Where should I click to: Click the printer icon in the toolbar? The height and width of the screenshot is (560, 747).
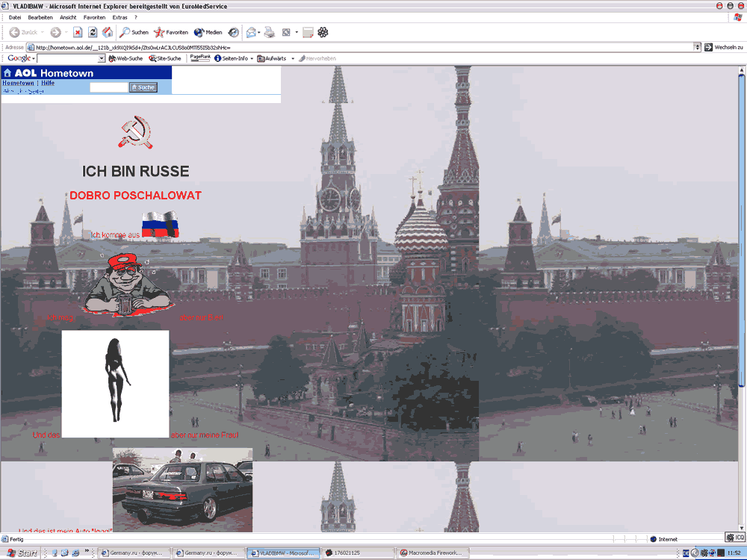click(269, 32)
